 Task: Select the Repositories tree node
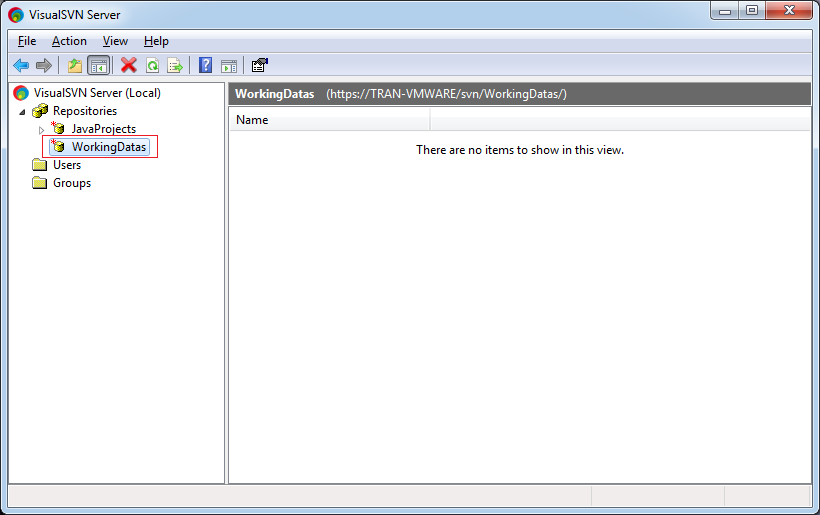85,111
